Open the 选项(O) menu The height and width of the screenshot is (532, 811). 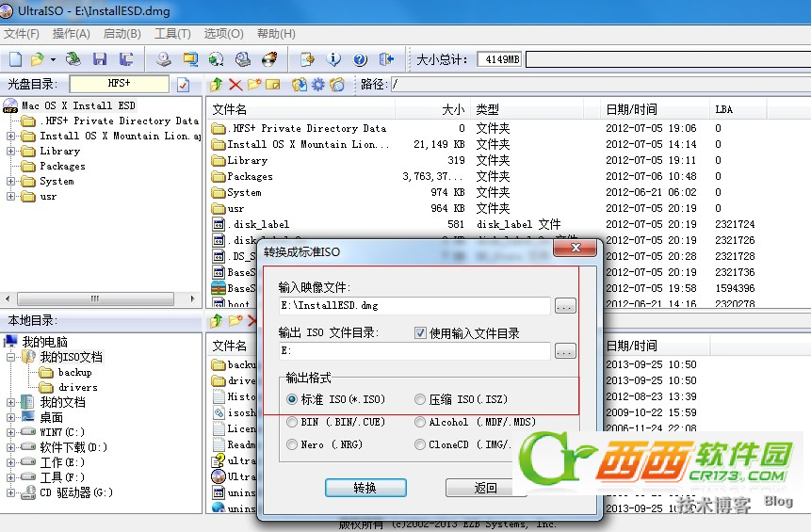(223, 34)
